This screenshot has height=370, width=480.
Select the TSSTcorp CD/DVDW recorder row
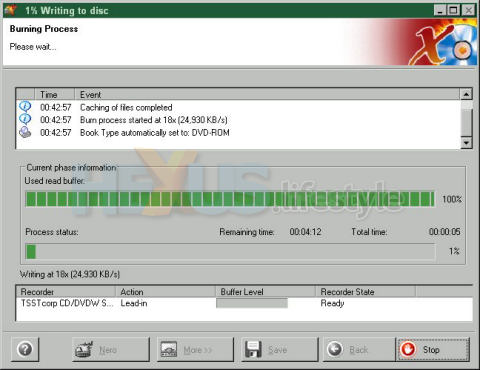tap(244, 303)
